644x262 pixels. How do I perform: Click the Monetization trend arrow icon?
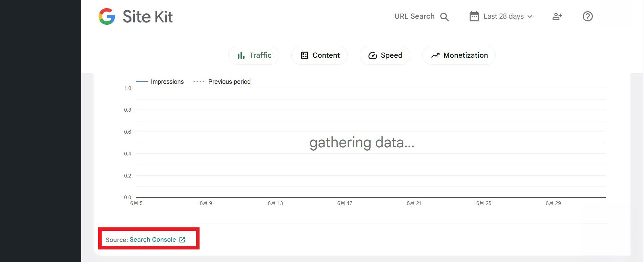(435, 55)
